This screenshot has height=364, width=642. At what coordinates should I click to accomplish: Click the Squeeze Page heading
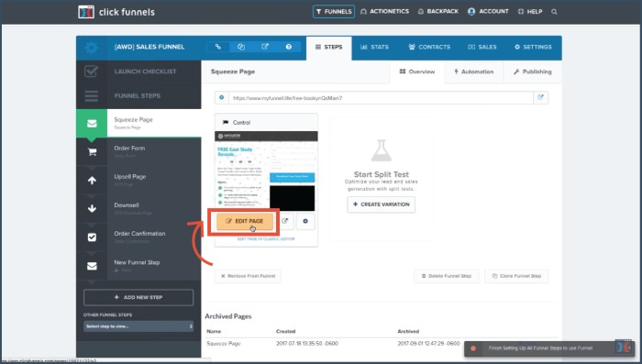click(x=233, y=72)
